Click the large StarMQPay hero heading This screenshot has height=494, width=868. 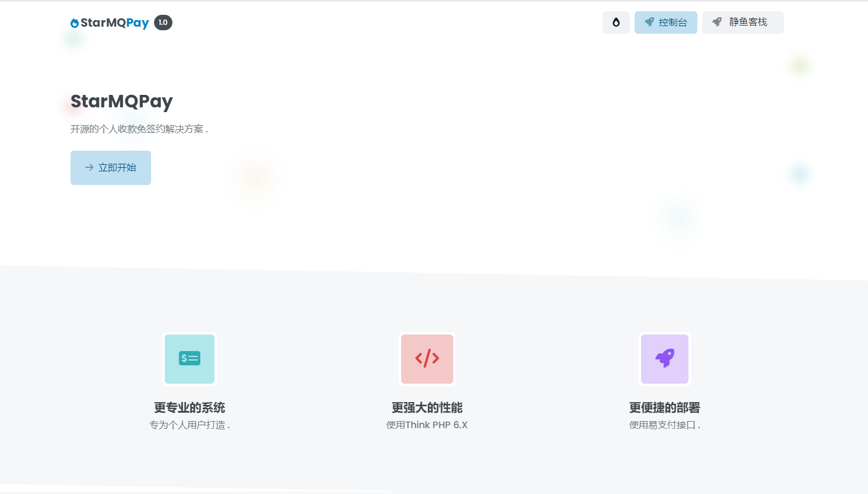(121, 101)
